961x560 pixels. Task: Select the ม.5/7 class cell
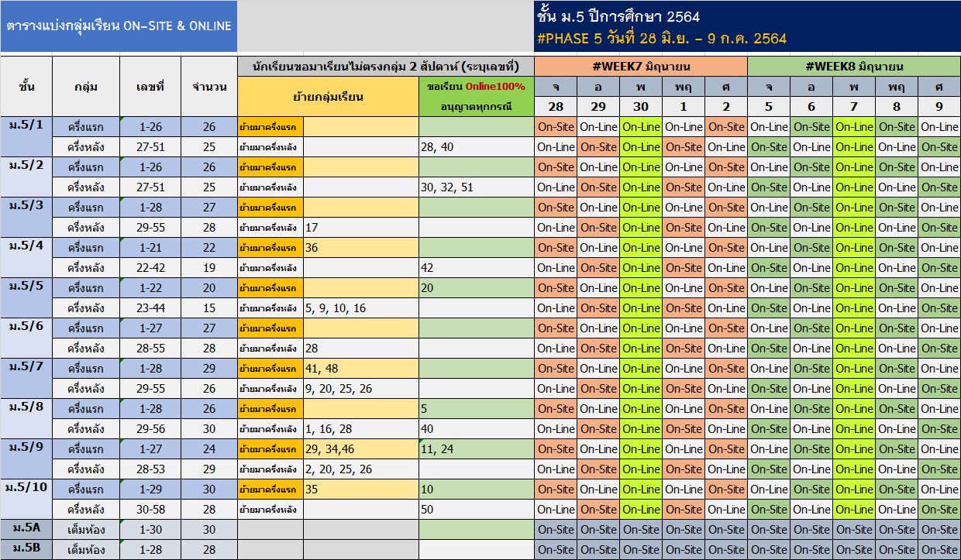point(26,379)
